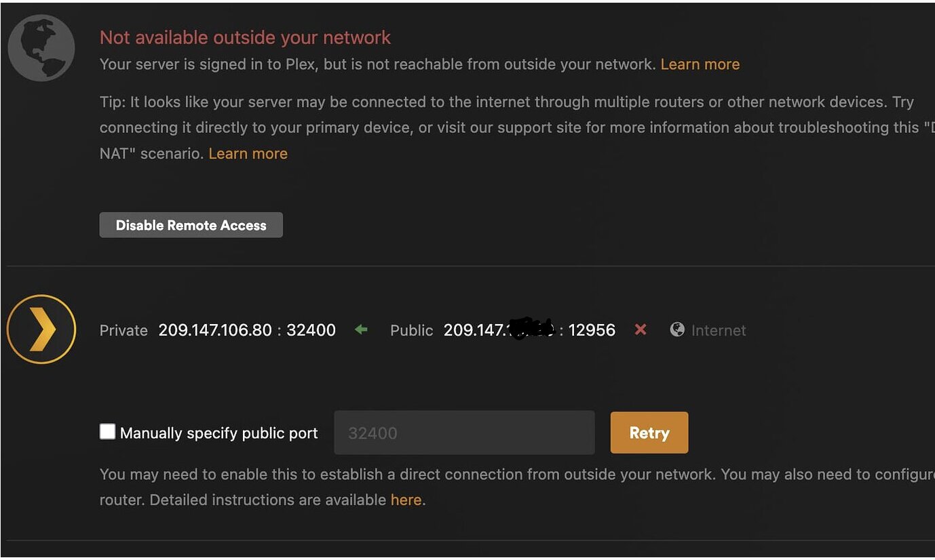Click the small Internet globe icon
Viewport: 935px width, 560px height.
(677, 329)
